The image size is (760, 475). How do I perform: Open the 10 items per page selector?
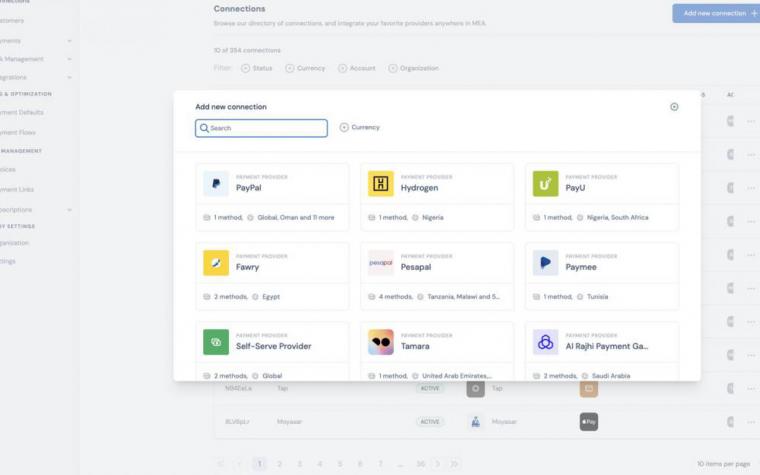(723, 464)
